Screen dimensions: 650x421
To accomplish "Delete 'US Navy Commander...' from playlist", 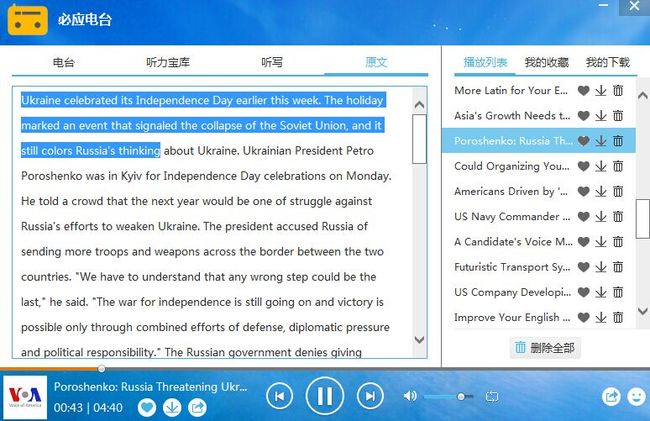I will click(x=618, y=216).
